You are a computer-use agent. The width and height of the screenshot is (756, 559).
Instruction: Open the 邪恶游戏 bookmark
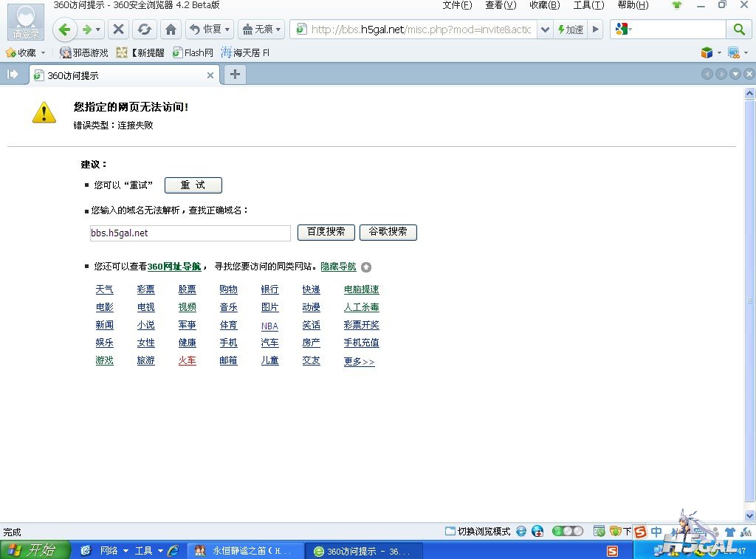coord(84,52)
